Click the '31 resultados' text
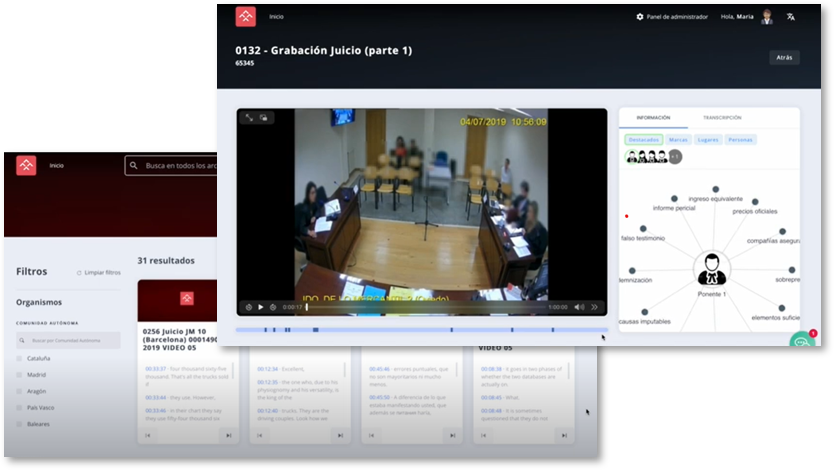Viewport: 834px width, 470px height. 166,261
